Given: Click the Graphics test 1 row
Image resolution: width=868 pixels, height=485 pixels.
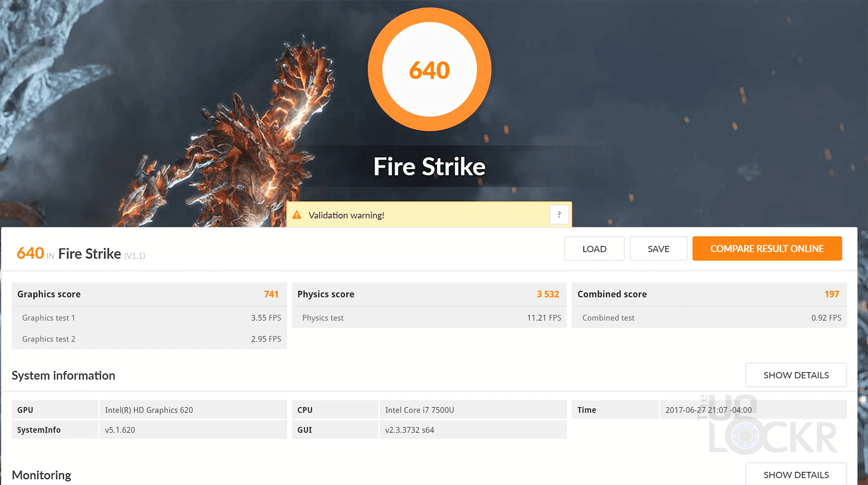Looking at the screenshot, I should tap(149, 318).
